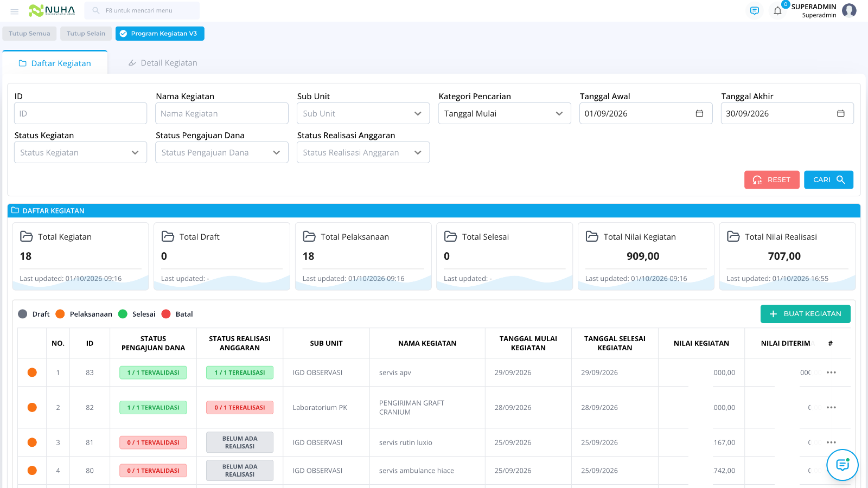The width and height of the screenshot is (868, 488).
Task: Open Kategori Pencarian Tanggal Mulai dropdown
Action: 505,113
